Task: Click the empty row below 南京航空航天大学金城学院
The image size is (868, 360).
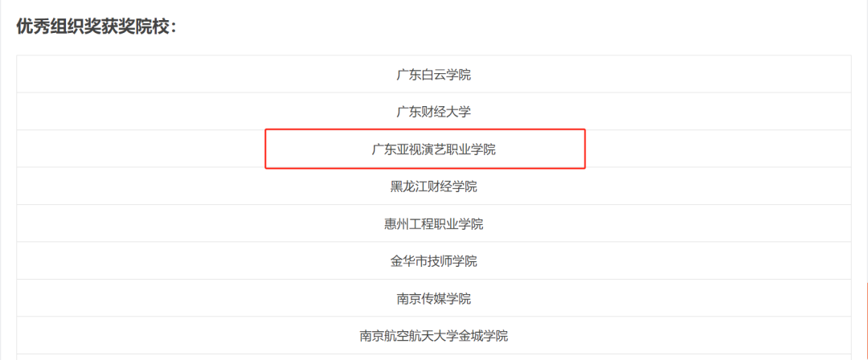Action: pyautogui.click(x=433, y=357)
